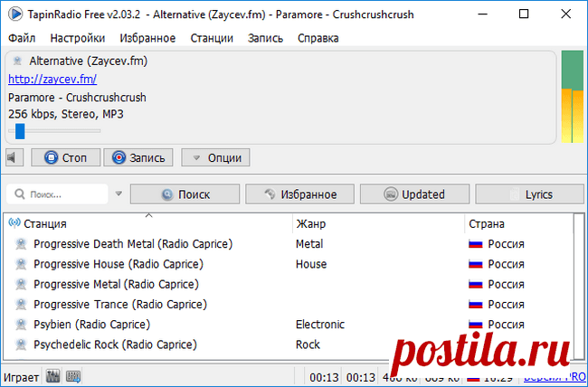Click the Metal genre cell
This screenshot has width=588, height=387.
coord(309,244)
